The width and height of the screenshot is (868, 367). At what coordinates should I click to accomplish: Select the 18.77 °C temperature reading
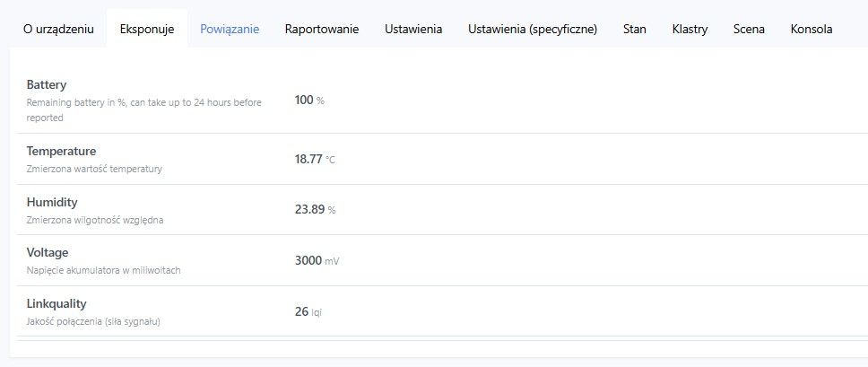tap(315, 159)
